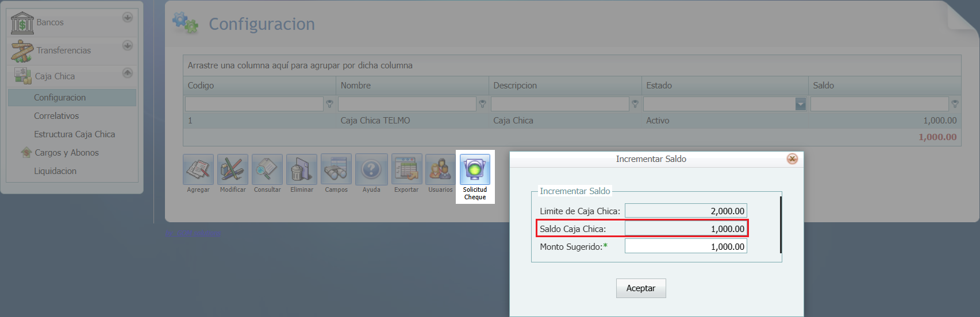Viewport: 980px width, 317px height.
Task: Open the Consultar tool
Action: (x=267, y=169)
